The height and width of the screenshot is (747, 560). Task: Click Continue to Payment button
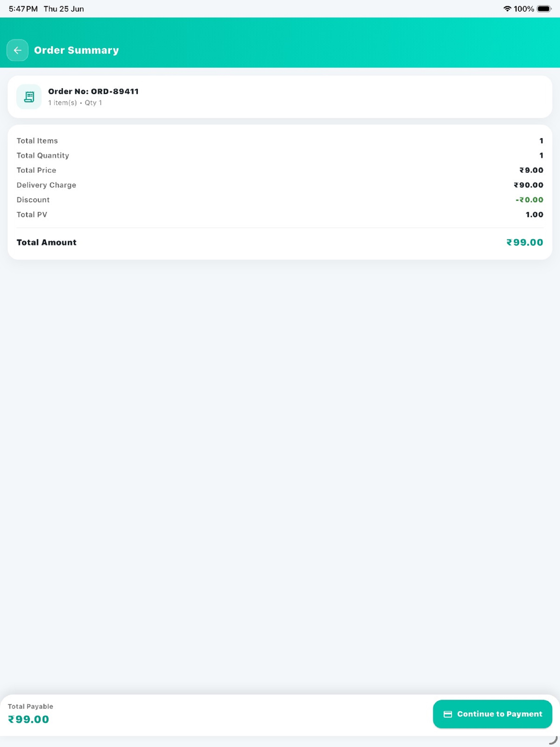pyautogui.click(x=492, y=714)
